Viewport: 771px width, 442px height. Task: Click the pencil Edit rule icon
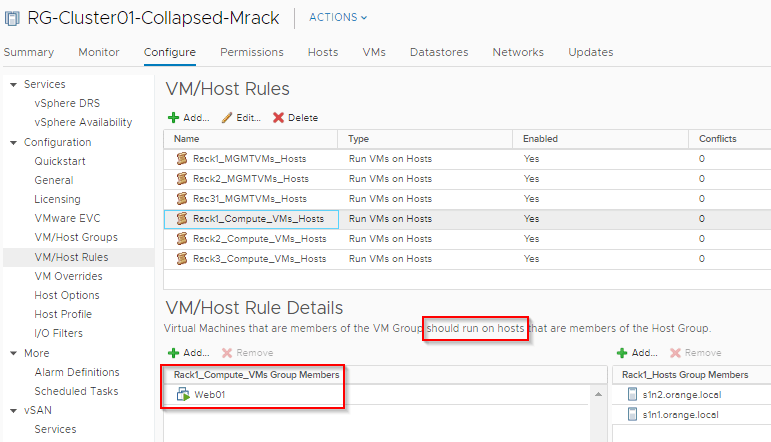click(226, 118)
